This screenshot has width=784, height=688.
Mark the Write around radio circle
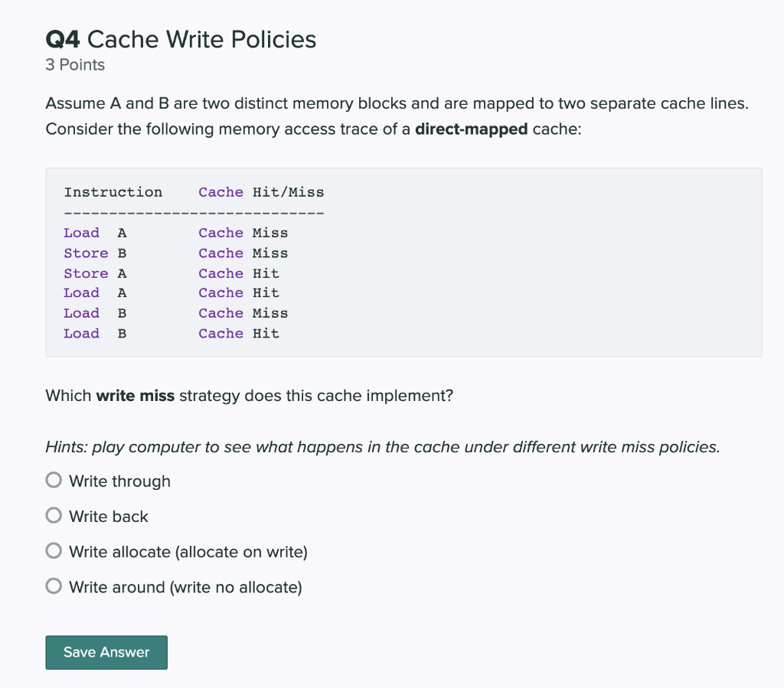pyautogui.click(x=54, y=586)
